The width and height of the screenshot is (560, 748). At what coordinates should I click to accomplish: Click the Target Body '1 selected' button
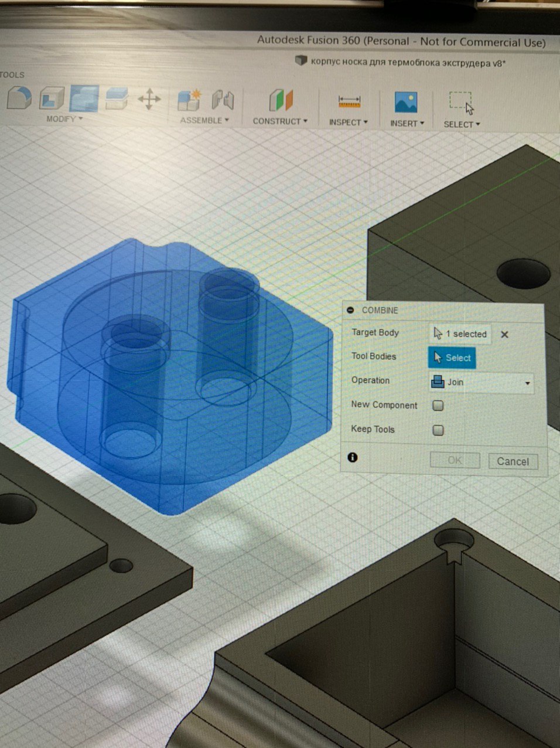click(x=460, y=334)
